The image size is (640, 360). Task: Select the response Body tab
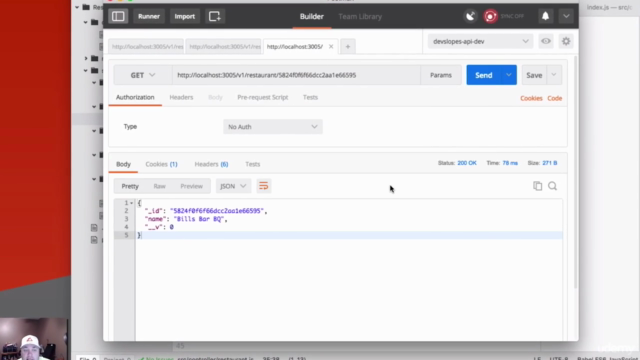pos(123,164)
